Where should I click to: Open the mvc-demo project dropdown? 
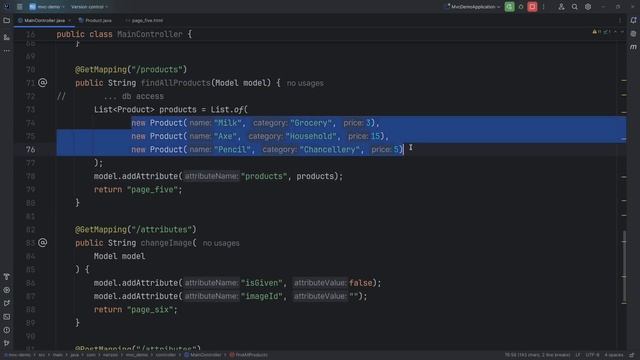tap(47, 7)
